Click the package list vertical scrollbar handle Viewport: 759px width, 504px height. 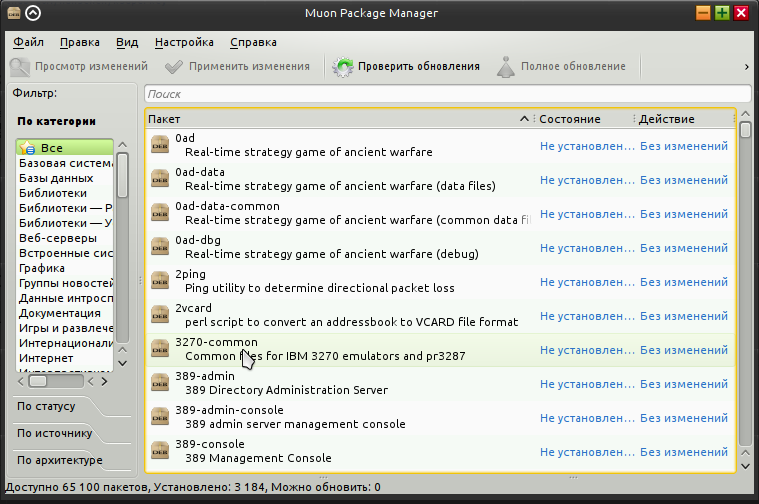pyautogui.click(x=745, y=130)
